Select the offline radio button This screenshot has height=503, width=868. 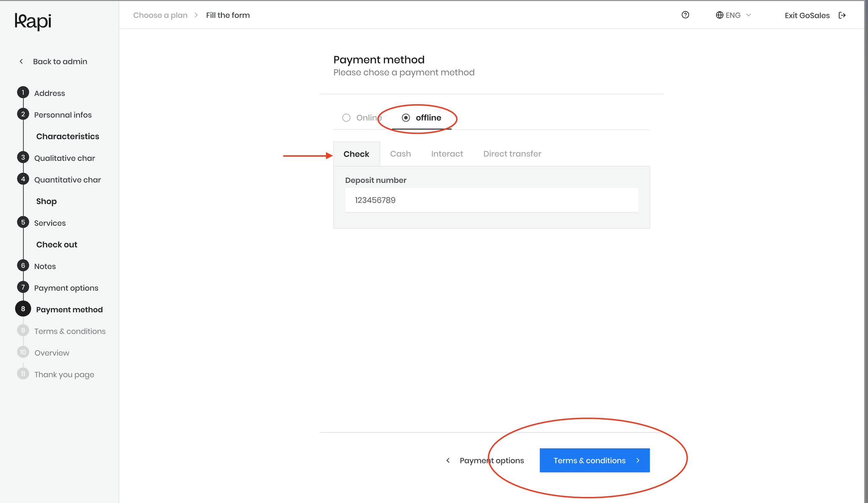(x=406, y=118)
